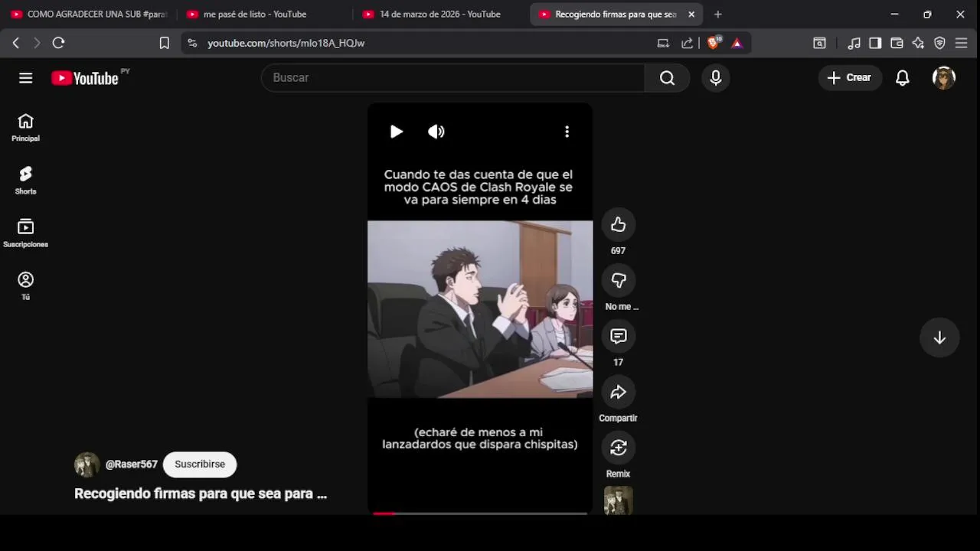Focus the Buscar search field

(453, 78)
